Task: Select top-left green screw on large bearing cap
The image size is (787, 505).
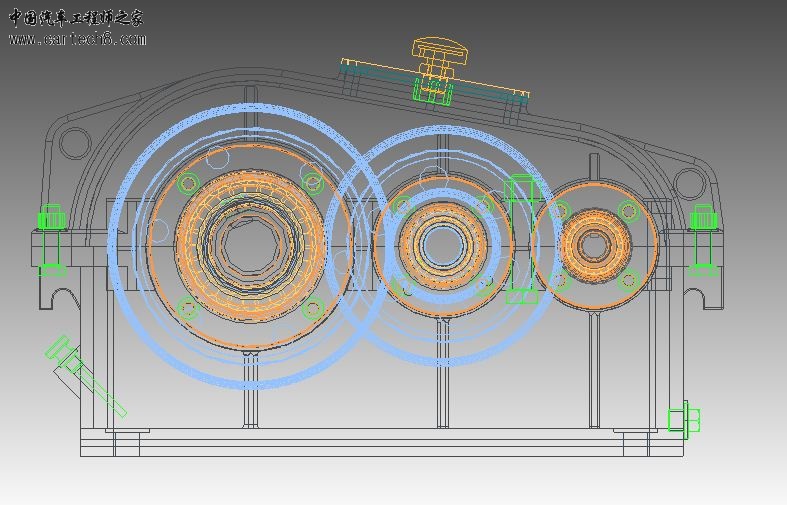Action: [188, 183]
